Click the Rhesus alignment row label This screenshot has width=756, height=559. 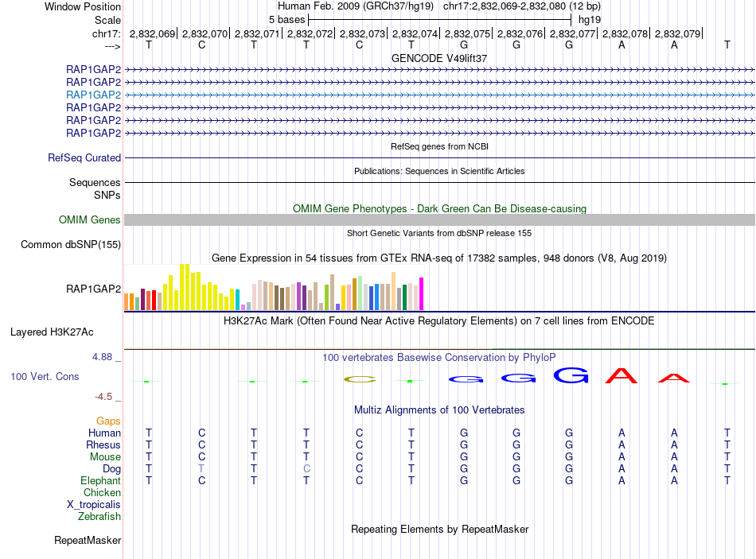(x=103, y=444)
